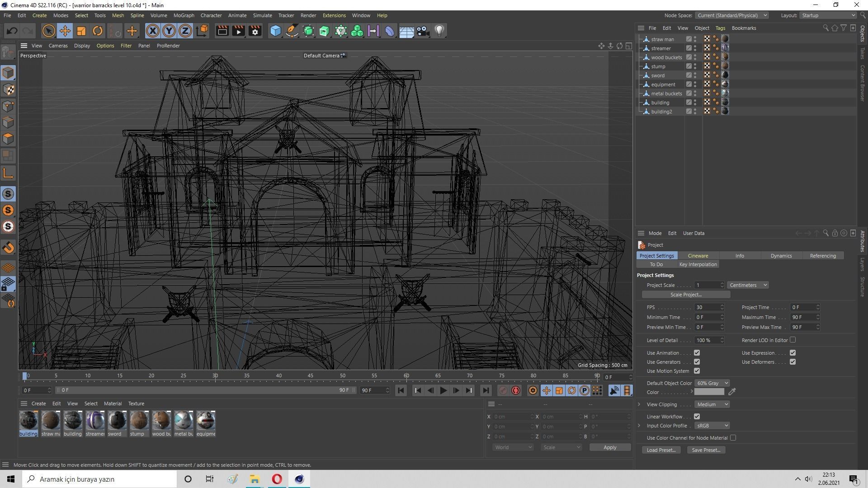Activate the Rotate tool
The image size is (868, 488).
[x=97, y=31]
